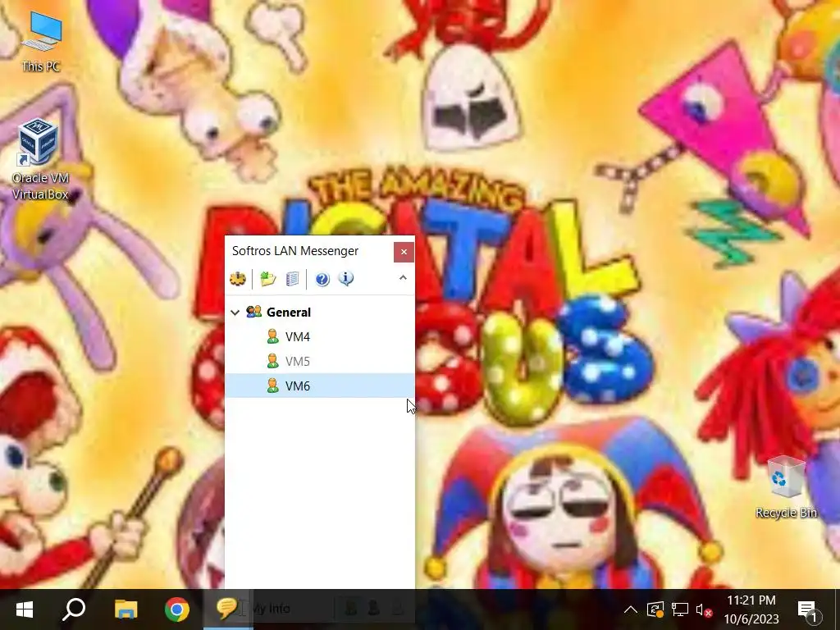Open Softros Messenger settings gear icon
The width and height of the screenshot is (840, 630).
[238, 279]
